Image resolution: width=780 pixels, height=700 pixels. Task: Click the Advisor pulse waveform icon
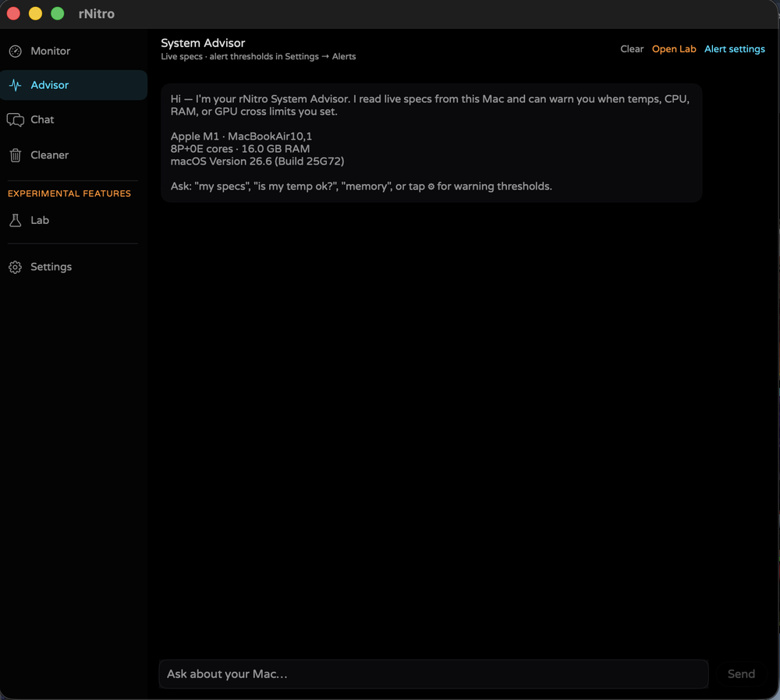coord(16,85)
